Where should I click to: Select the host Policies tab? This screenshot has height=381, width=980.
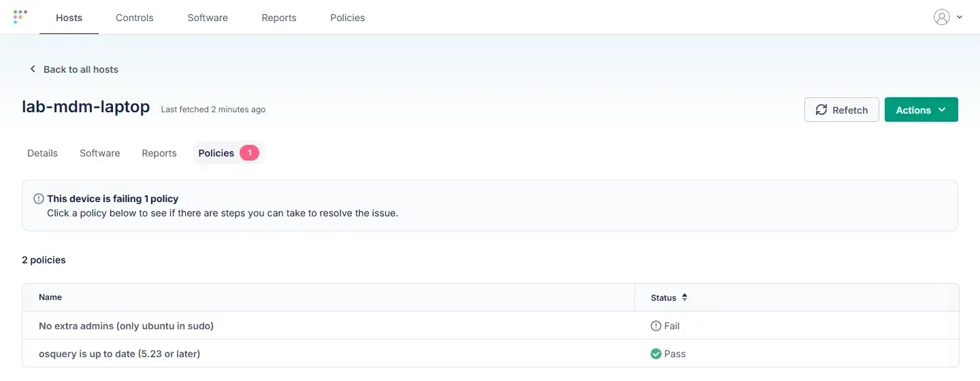(x=229, y=153)
